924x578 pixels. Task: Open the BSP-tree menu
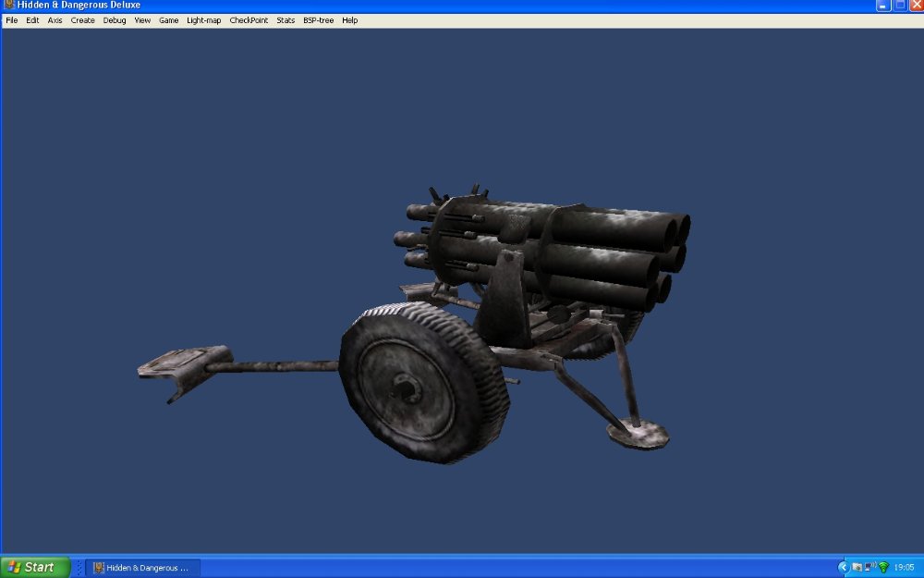318,20
